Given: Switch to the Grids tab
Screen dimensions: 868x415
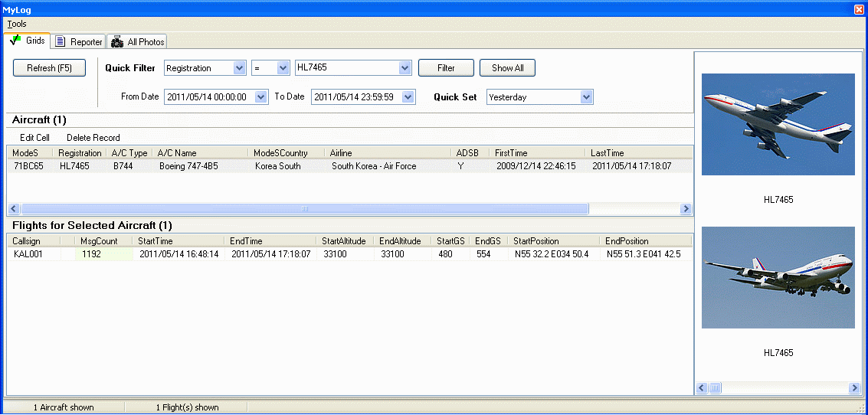Looking at the screenshot, I should point(28,41).
